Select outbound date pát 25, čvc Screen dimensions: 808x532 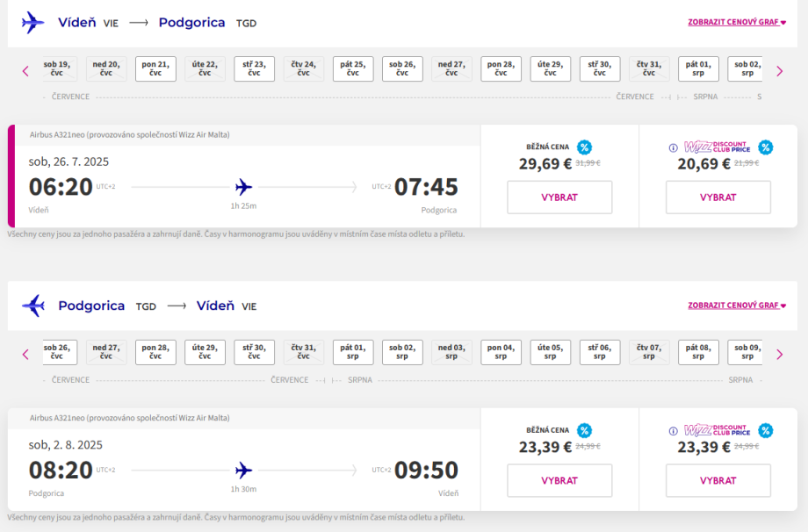[x=353, y=69]
